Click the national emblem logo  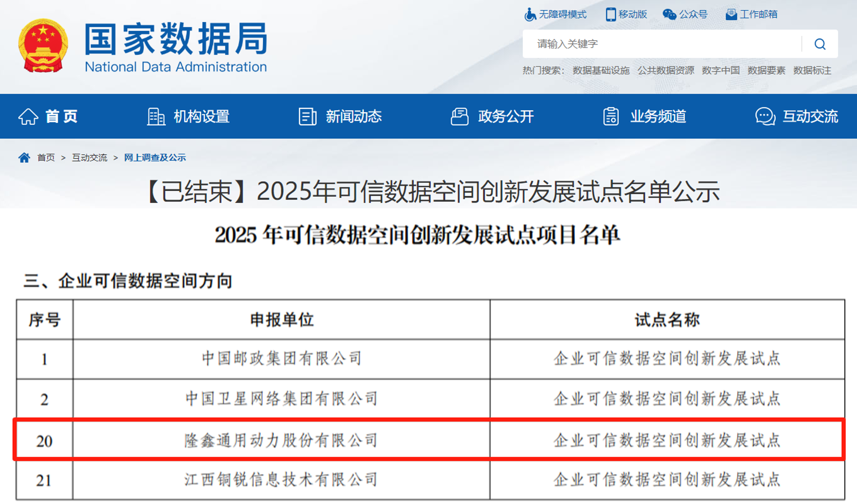(43, 45)
